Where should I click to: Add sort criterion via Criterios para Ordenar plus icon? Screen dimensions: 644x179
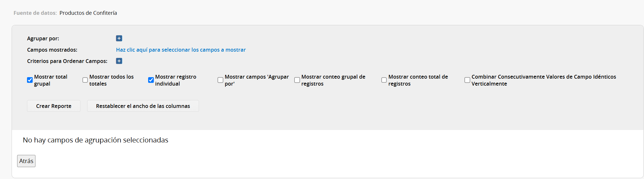[x=119, y=61]
